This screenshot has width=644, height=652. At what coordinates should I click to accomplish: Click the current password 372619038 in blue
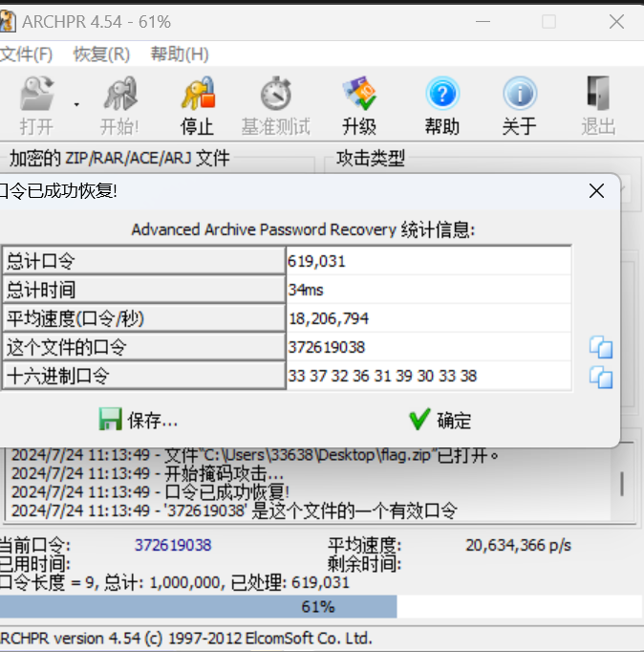173,545
